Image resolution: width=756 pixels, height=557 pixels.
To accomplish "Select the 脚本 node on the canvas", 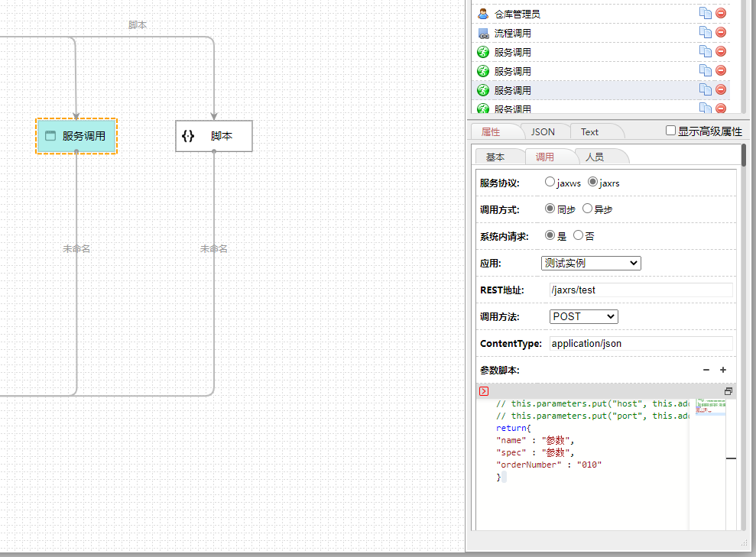I will pyautogui.click(x=214, y=136).
